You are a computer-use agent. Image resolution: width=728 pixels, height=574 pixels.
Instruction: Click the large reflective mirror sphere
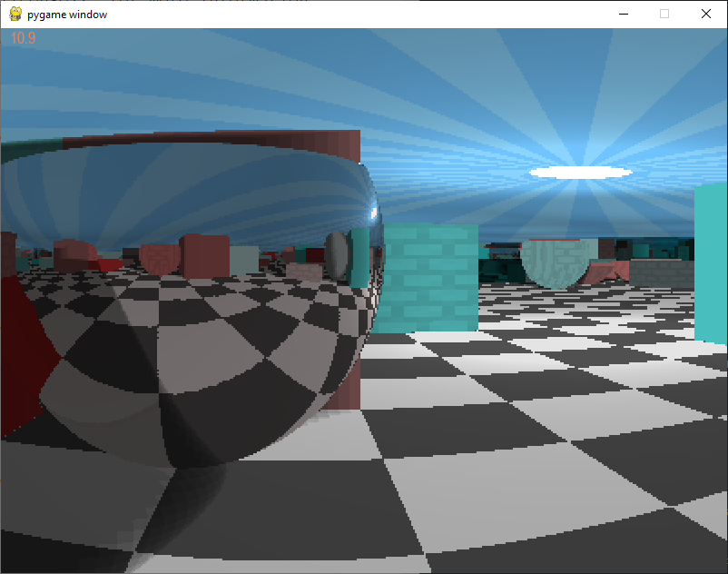tap(191, 304)
